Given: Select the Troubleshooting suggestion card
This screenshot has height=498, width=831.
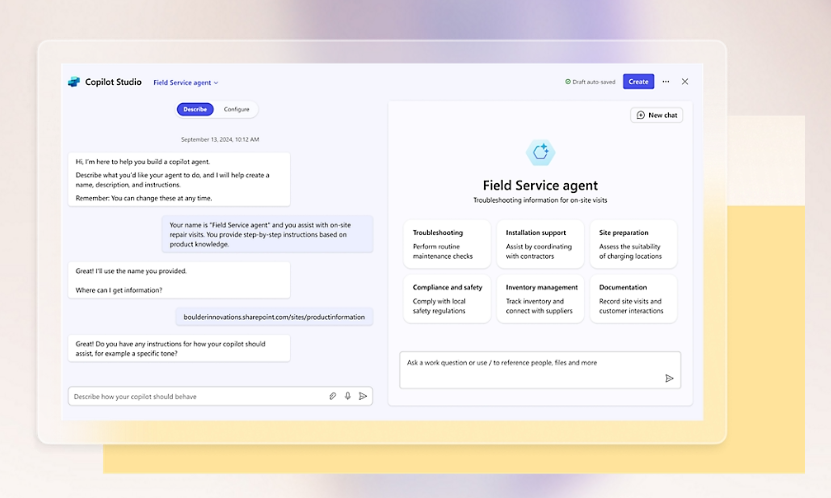Looking at the screenshot, I should coord(447,244).
